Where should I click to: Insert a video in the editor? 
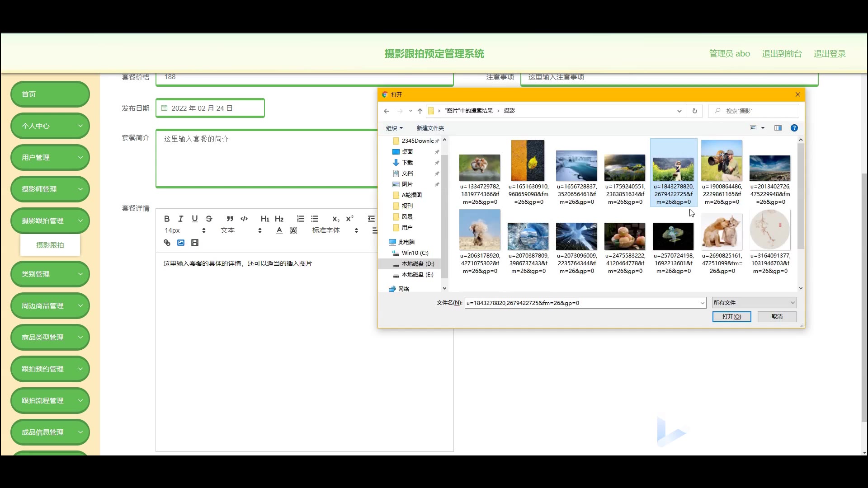pyautogui.click(x=195, y=243)
